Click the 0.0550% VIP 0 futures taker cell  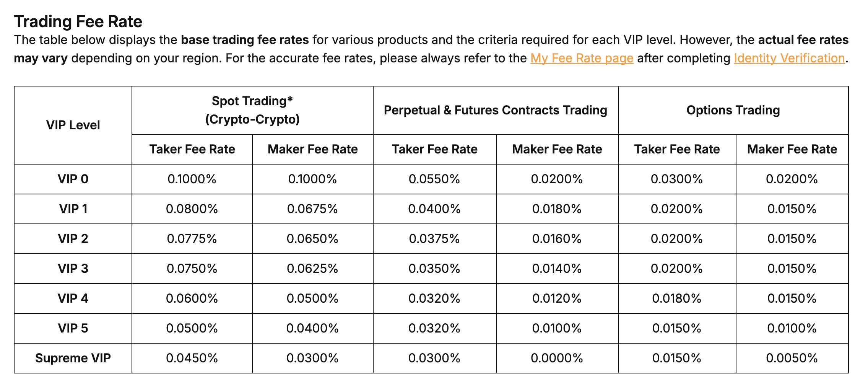click(434, 179)
